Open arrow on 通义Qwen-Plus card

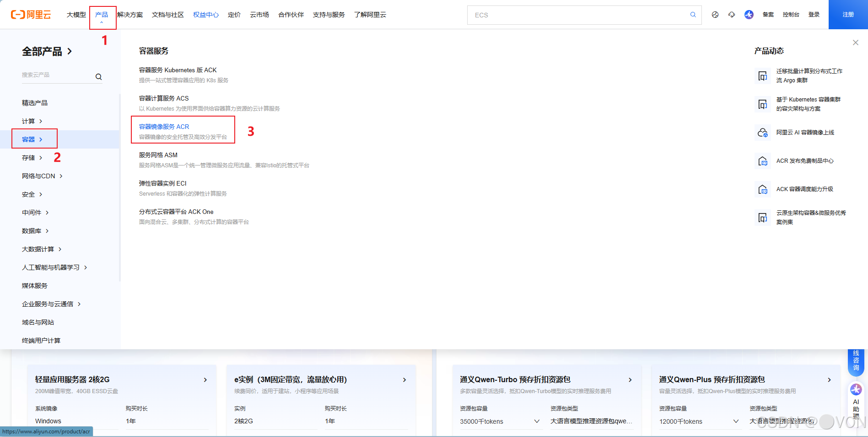coord(829,380)
